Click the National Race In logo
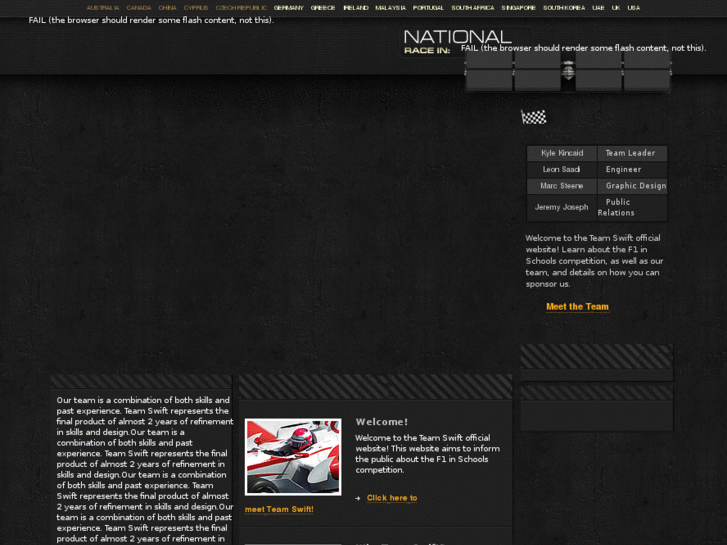The height and width of the screenshot is (545, 727). tap(457, 42)
